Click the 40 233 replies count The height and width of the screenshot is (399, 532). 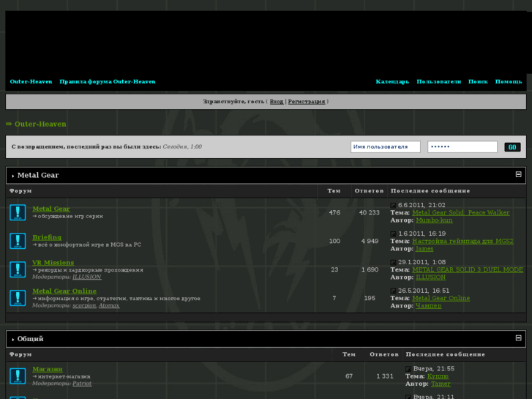[x=369, y=212]
